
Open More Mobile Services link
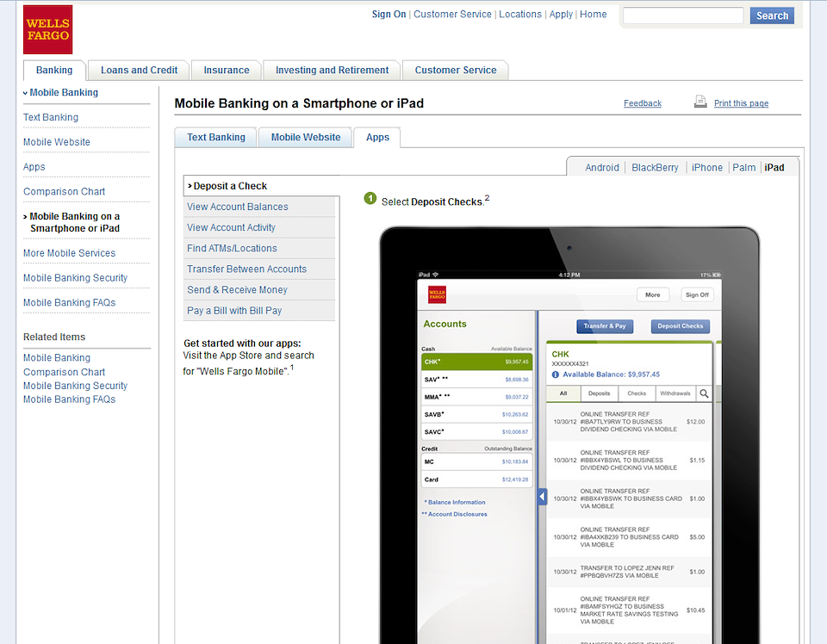[69, 253]
